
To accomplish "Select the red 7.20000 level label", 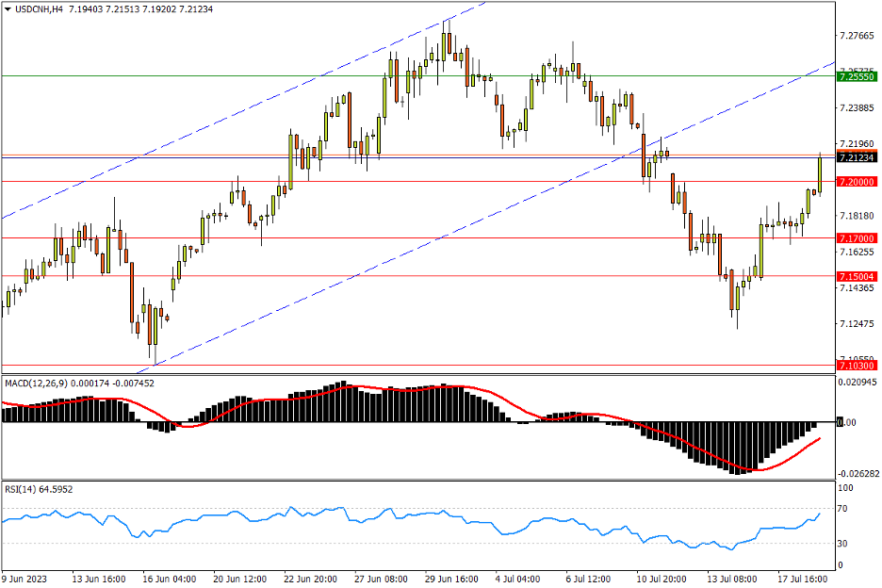I will tap(857, 181).
